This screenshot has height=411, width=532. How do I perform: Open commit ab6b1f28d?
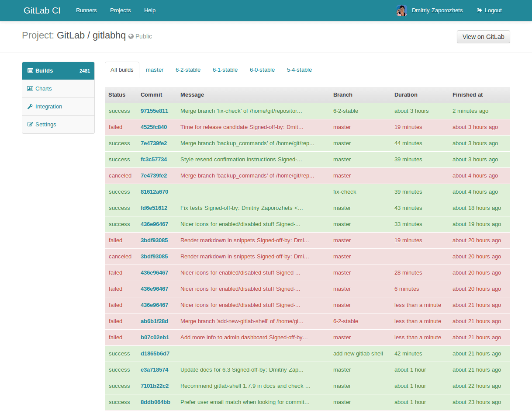point(154,321)
